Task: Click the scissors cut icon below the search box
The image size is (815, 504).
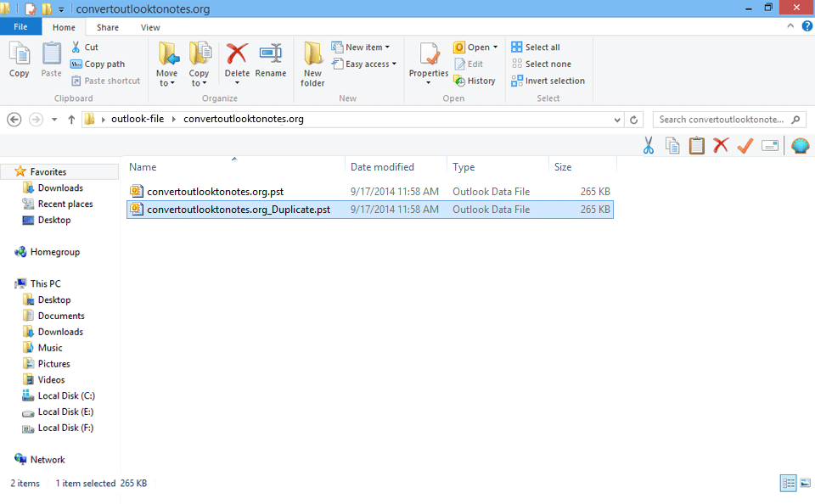Action: tap(648, 146)
